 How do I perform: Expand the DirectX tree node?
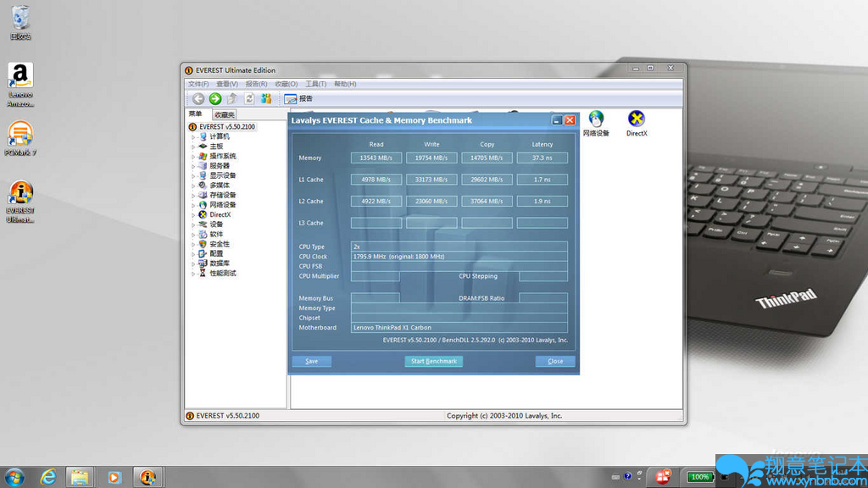tap(193, 214)
